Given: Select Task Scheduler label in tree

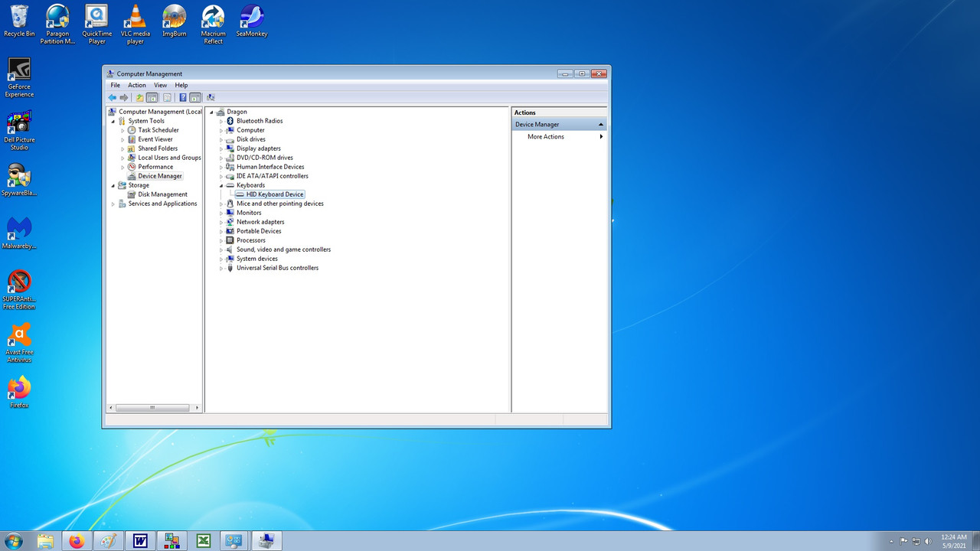Looking at the screenshot, I should [158, 130].
